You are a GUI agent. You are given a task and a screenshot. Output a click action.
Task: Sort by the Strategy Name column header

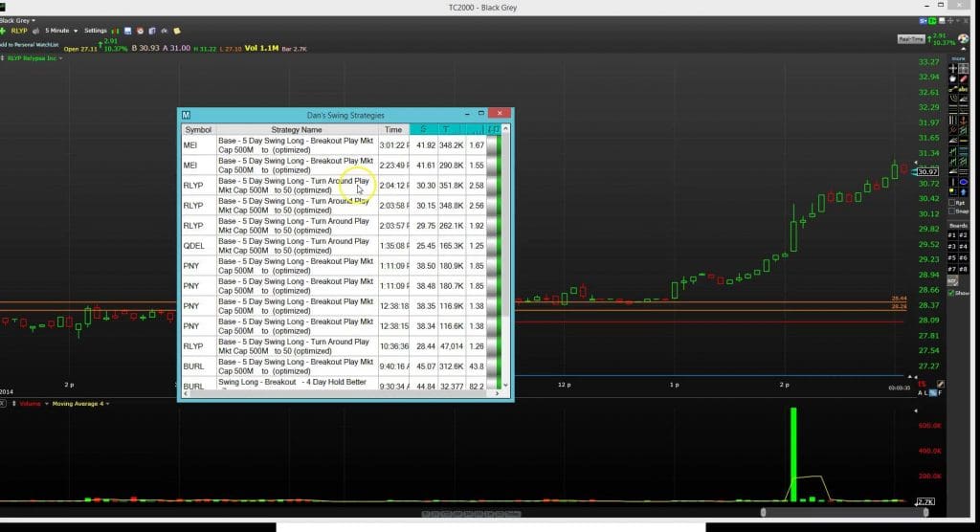point(297,129)
